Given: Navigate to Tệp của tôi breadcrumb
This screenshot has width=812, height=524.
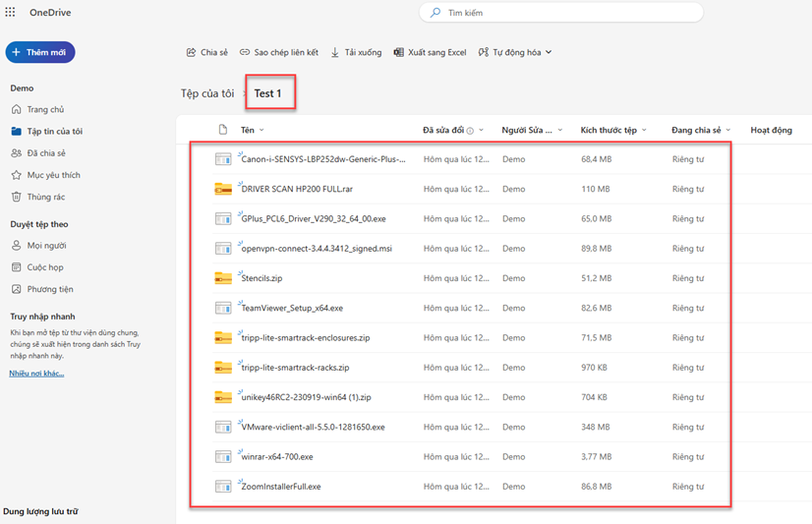Looking at the screenshot, I should pyautogui.click(x=207, y=93).
